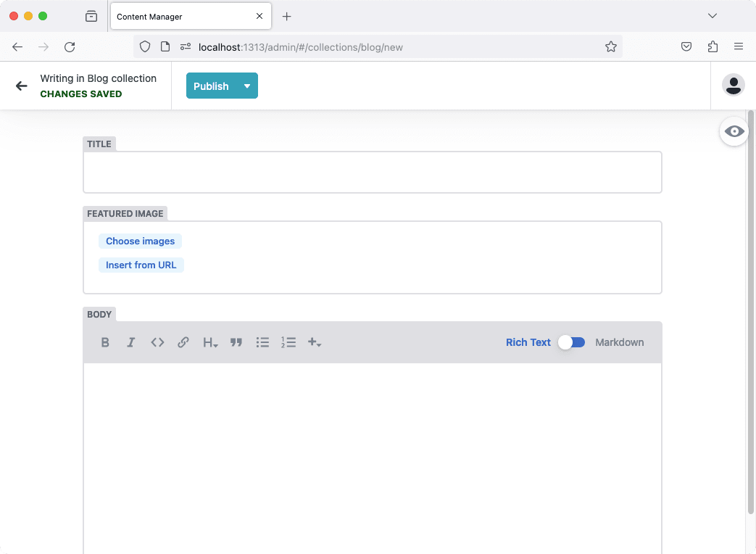Switch the editor to Markdown mode
Viewport: 756px width, 554px height.
coord(571,342)
